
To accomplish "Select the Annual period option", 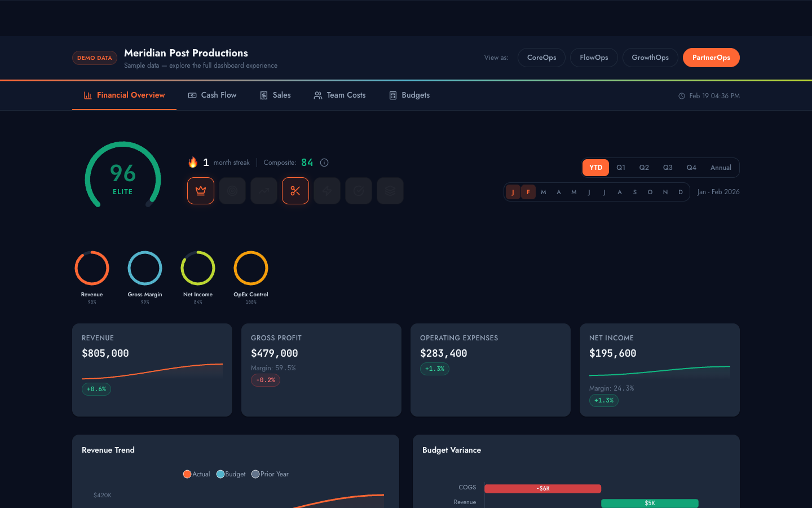I will tap(721, 168).
